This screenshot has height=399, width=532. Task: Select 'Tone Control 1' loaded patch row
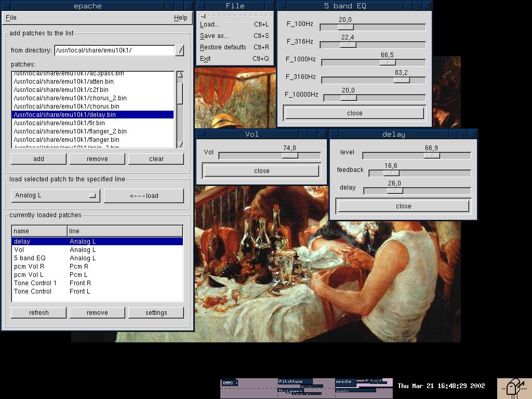[35, 283]
